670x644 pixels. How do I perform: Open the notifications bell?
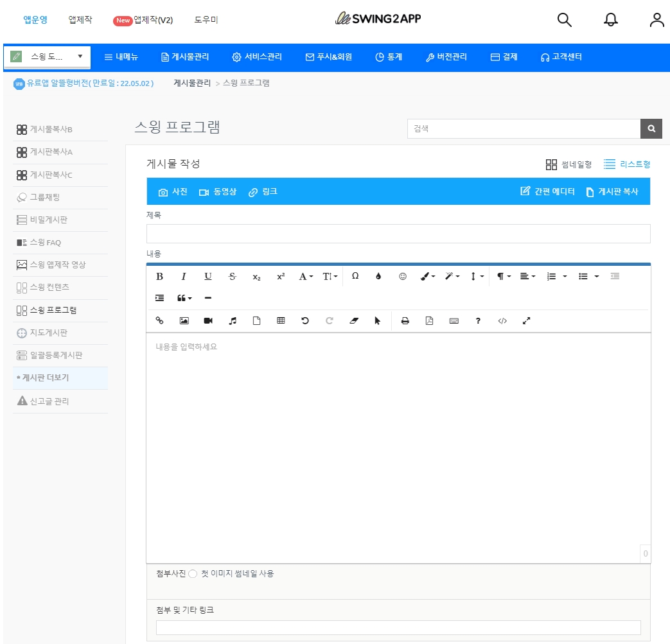click(x=611, y=19)
